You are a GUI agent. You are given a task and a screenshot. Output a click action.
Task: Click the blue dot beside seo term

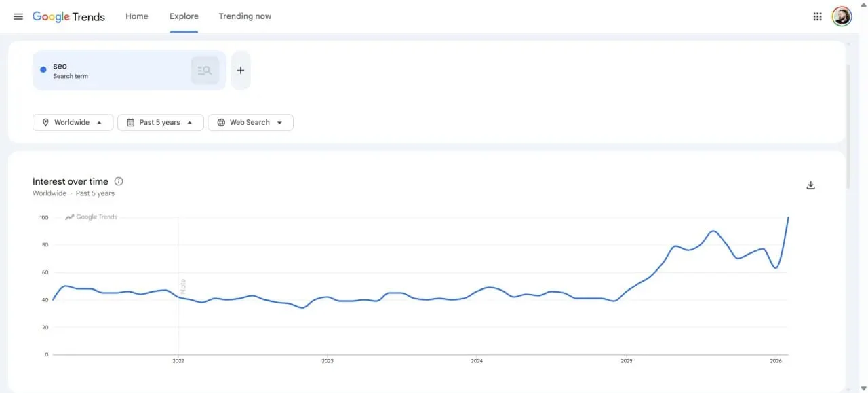click(x=43, y=69)
